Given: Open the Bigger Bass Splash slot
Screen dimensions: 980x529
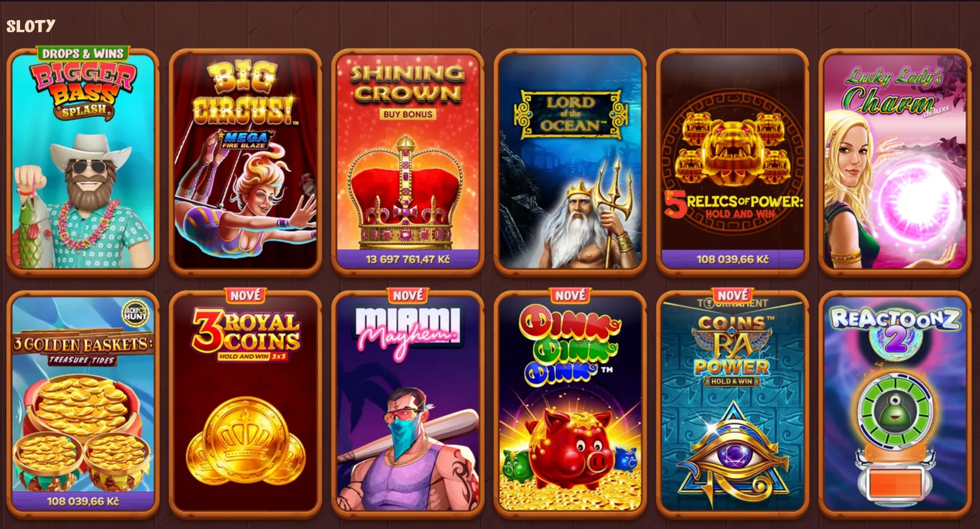Looking at the screenshot, I should [x=83, y=161].
